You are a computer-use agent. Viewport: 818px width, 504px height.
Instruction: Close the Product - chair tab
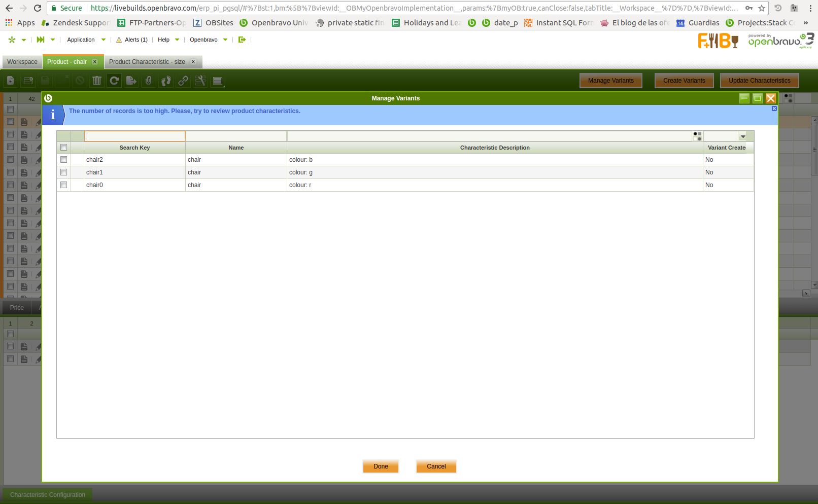pos(95,62)
